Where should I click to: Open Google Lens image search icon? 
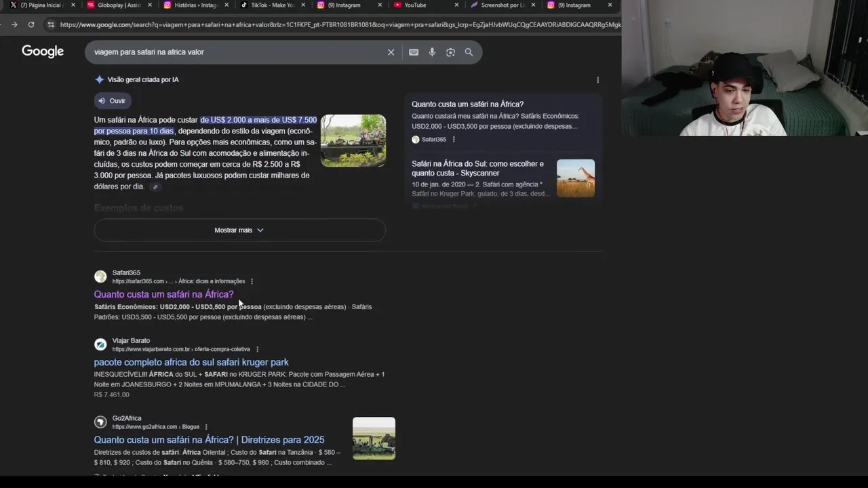[450, 52]
